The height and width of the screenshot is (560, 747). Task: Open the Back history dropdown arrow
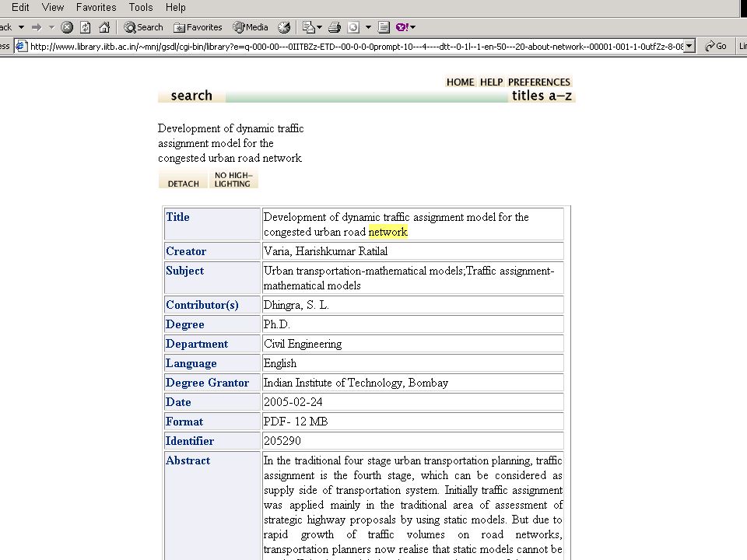(22, 27)
